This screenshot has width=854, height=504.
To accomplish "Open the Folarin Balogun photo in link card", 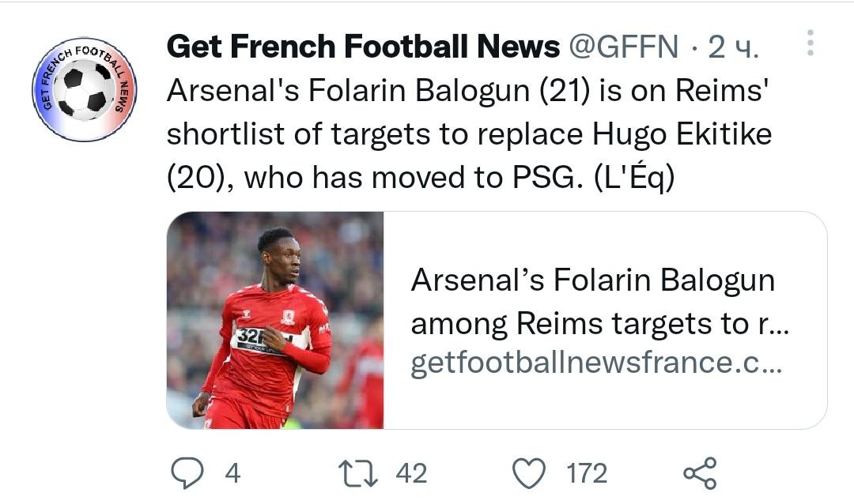I will point(274,320).
